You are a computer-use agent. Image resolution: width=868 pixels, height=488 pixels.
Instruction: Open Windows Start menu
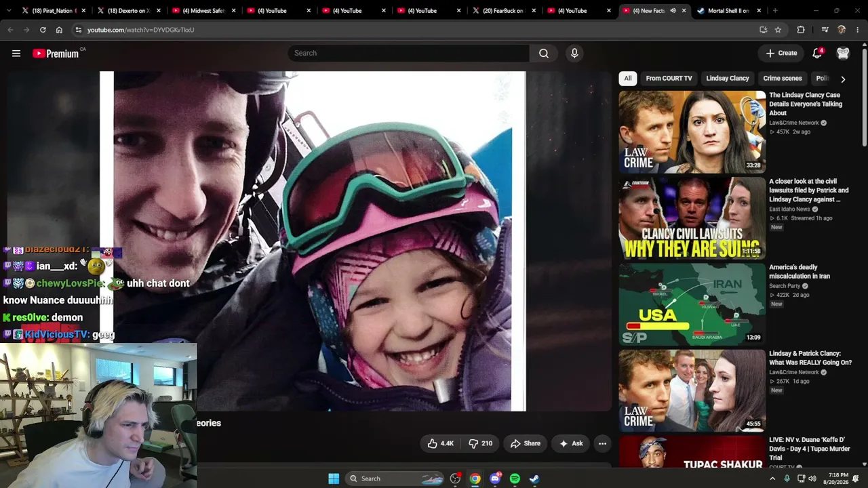click(x=334, y=479)
